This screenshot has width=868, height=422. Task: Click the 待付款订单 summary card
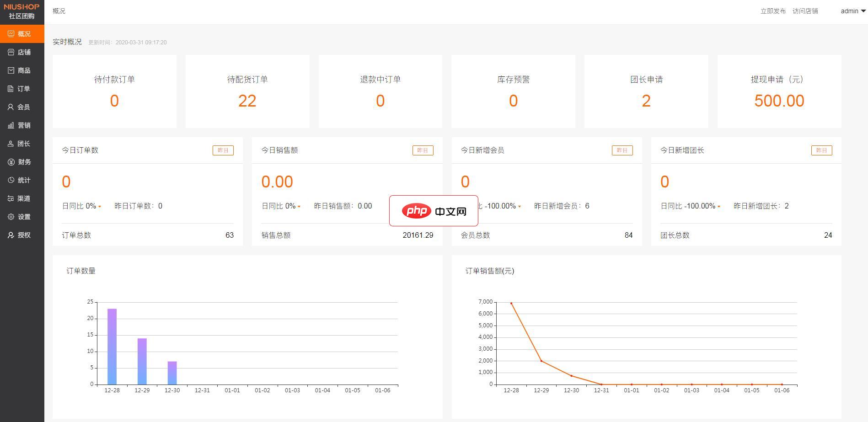[x=114, y=91]
